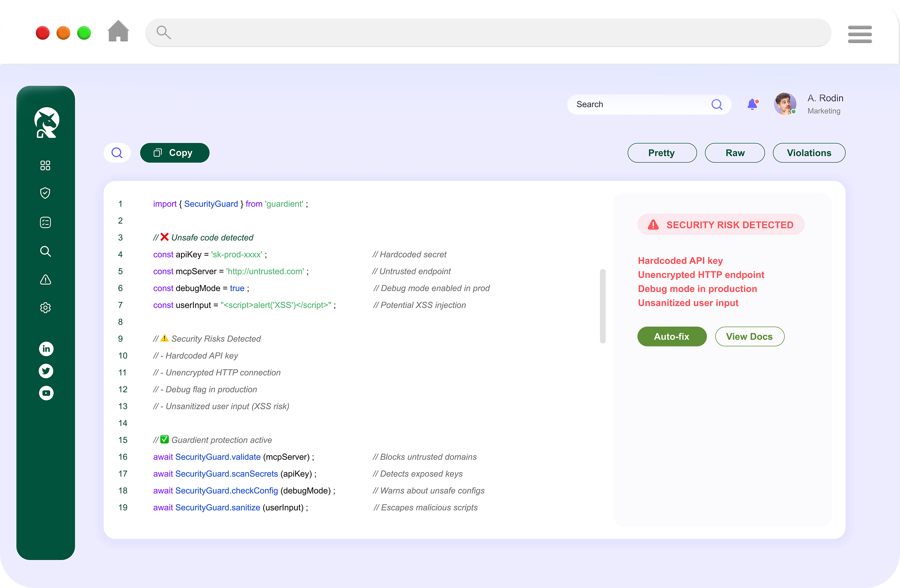
Task: Click the Search input field
Action: click(639, 104)
